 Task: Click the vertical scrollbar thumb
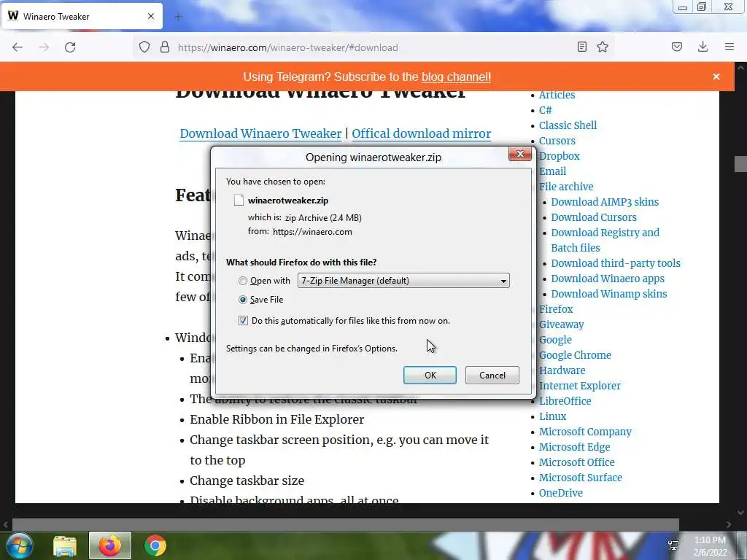[x=740, y=164]
